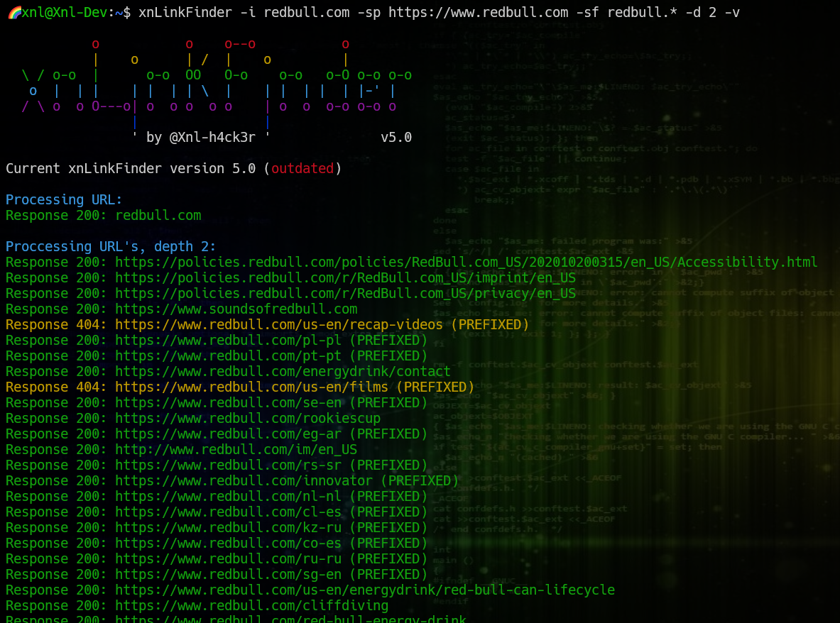Open the redbull.com/cliffdiving URL
Viewport: 840px width, 623px height.
click(252, 605)
